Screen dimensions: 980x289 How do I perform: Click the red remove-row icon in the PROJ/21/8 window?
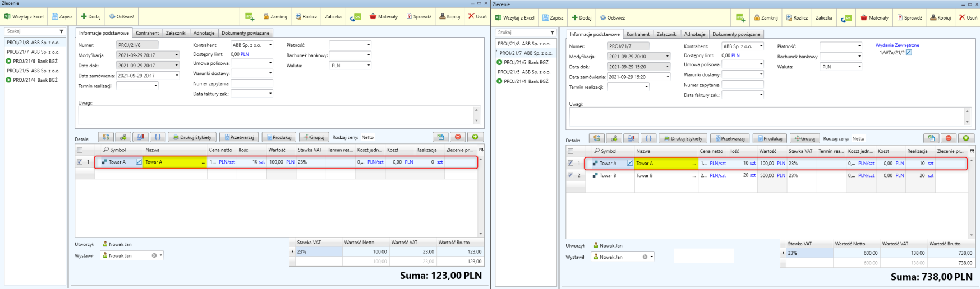458,137
